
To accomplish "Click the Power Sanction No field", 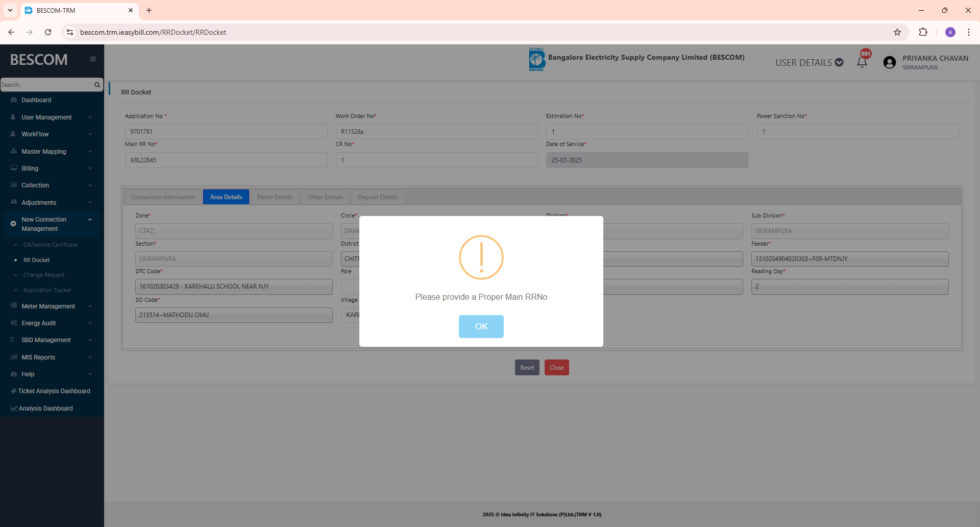I will click(x=857, y=131).
